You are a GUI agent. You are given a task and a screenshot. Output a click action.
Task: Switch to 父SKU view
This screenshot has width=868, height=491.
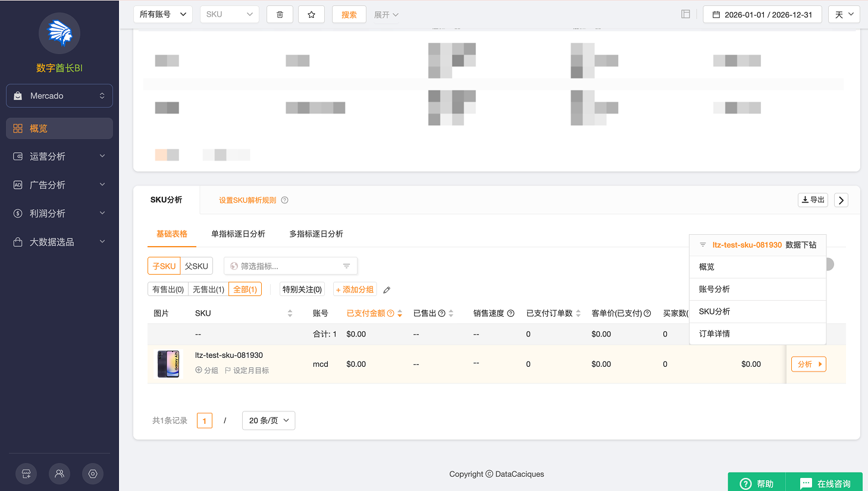click(x=196, y=266)
